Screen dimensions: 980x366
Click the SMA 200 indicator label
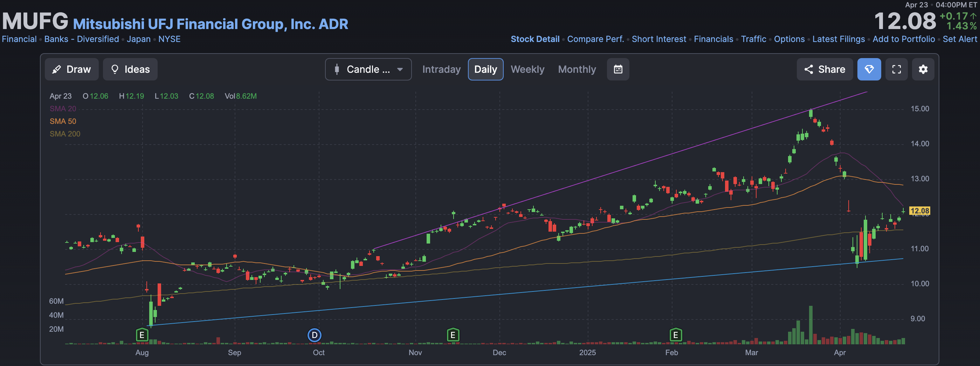65,134
